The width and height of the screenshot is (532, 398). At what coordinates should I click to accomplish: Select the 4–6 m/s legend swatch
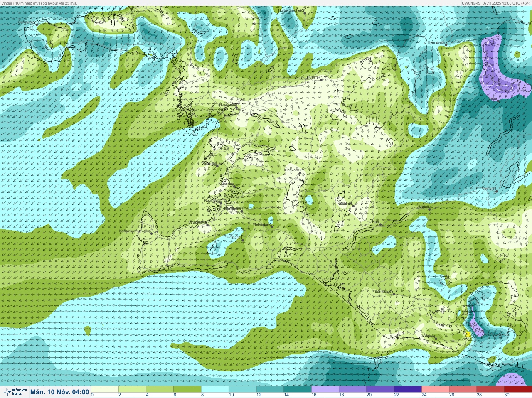[x=160, y=389]
